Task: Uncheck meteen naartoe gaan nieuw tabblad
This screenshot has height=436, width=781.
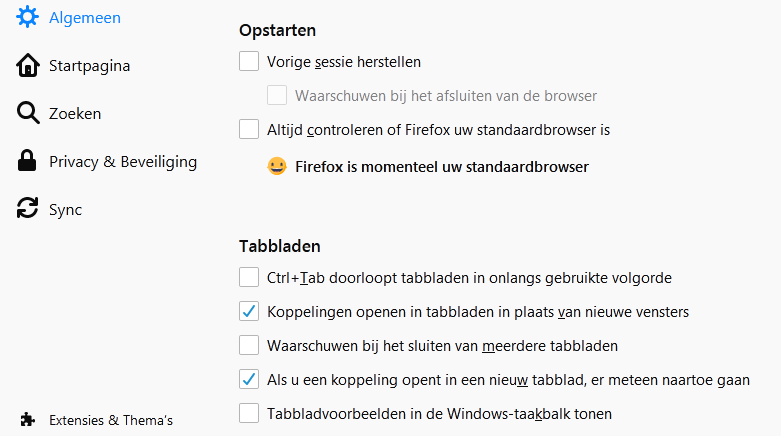Action: click(249, 380)
